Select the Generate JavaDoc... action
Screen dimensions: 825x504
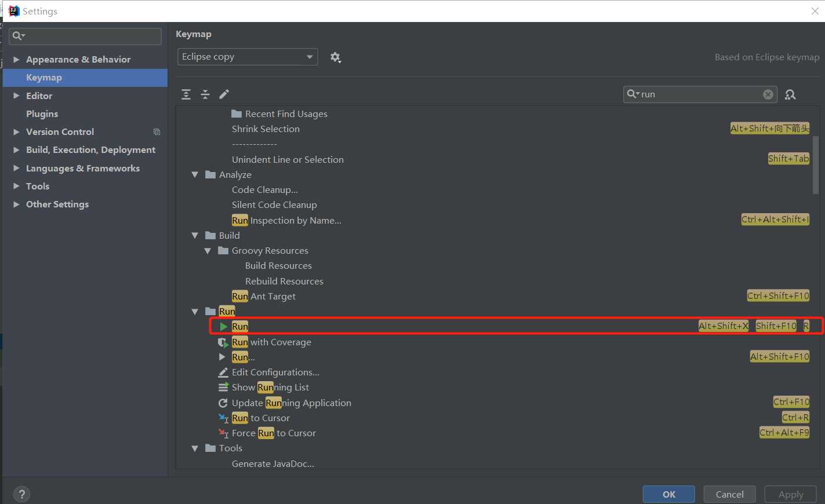[x=273, y=463]
